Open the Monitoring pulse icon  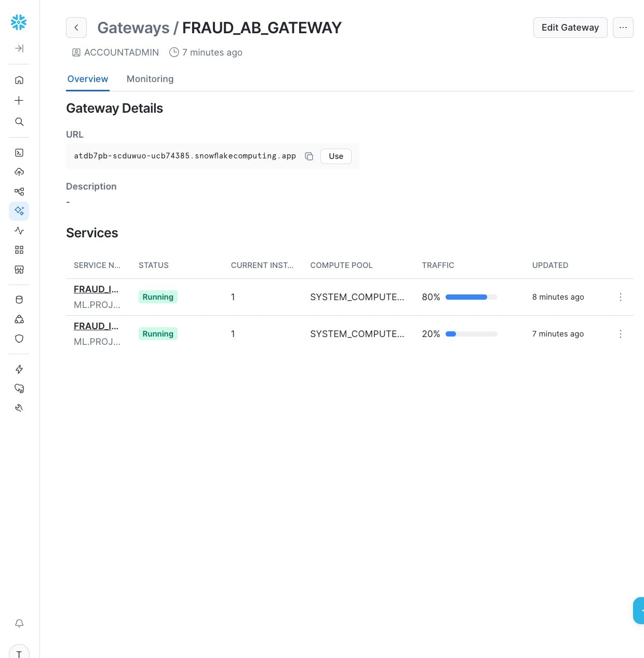coord(19,231)
